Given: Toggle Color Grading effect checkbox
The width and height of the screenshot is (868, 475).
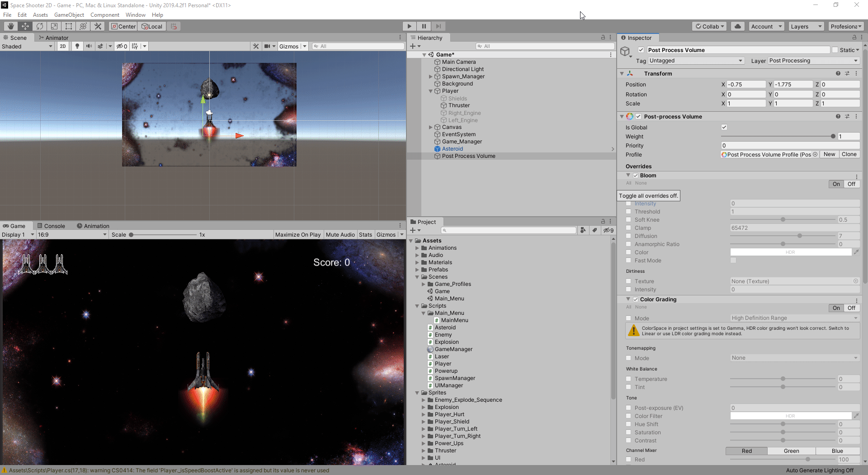Looking at the screenshot, I should coord(636,299).
